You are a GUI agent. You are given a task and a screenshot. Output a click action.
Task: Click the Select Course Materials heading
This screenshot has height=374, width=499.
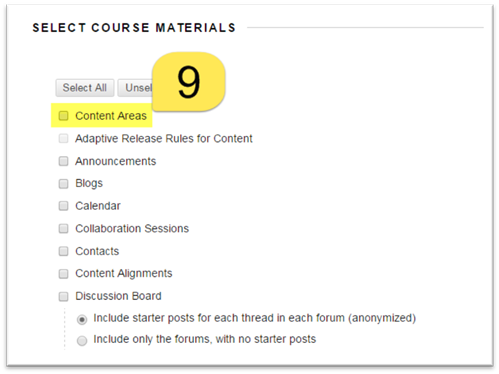pyautogui.click(x=134, y=28)
